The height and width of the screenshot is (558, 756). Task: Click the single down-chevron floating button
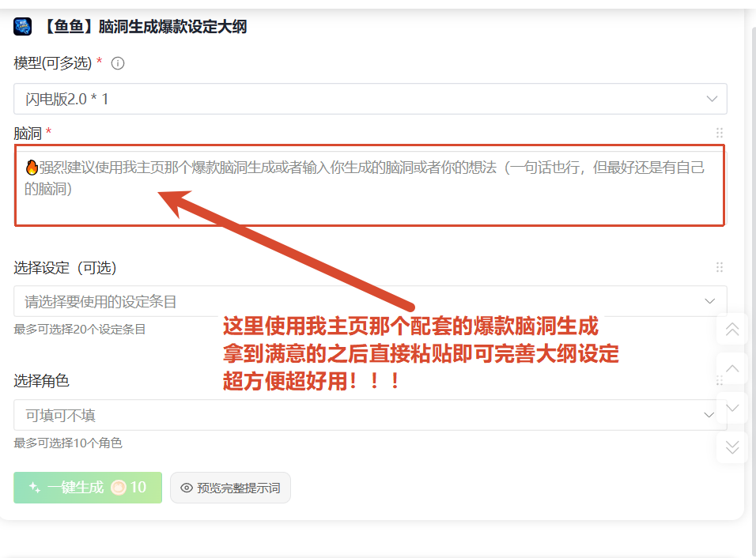pos(732,408)
